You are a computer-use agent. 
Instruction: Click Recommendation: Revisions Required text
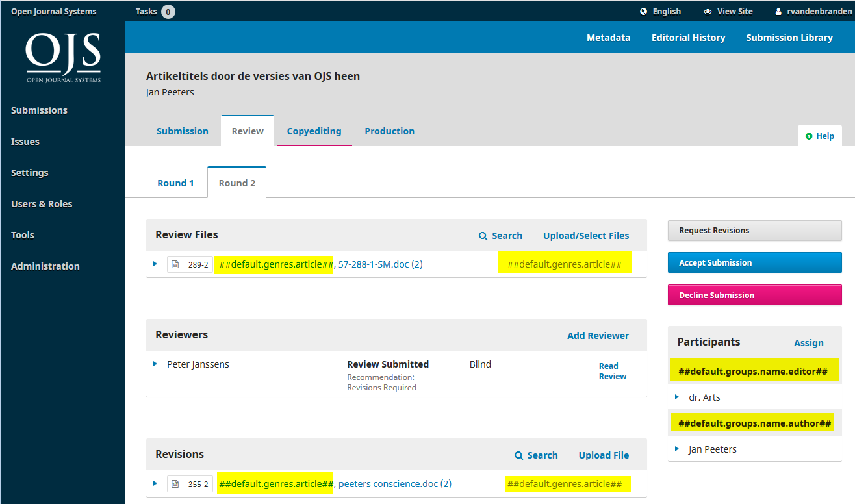381,383
